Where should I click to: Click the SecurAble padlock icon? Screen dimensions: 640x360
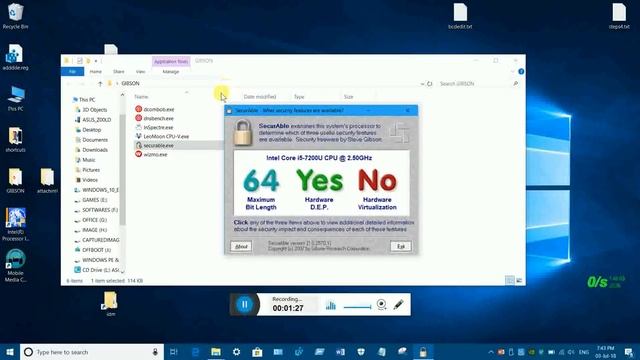click(243, 132)
